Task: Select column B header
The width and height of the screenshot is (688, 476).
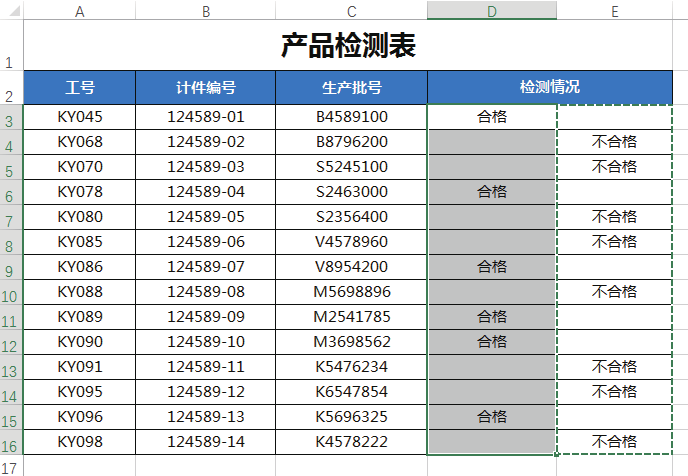Action: click(x=205, y=10)
